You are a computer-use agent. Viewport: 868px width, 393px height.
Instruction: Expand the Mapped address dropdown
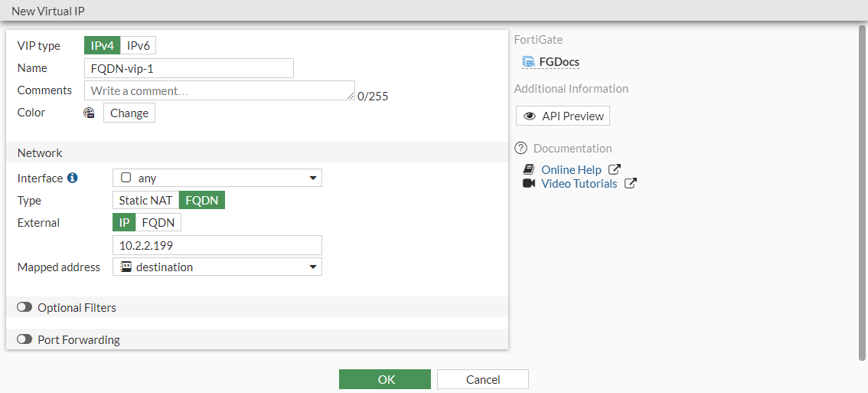217,267
